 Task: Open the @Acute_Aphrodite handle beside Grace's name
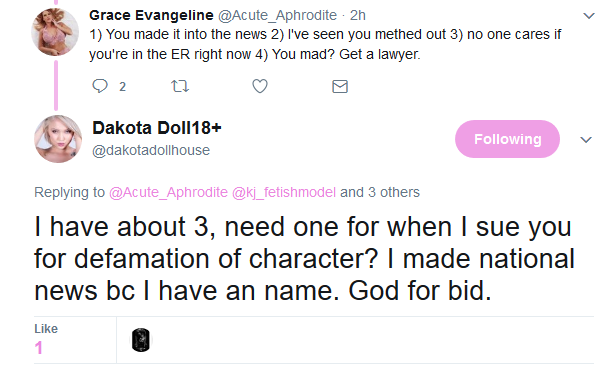click(x=277, y=16)
